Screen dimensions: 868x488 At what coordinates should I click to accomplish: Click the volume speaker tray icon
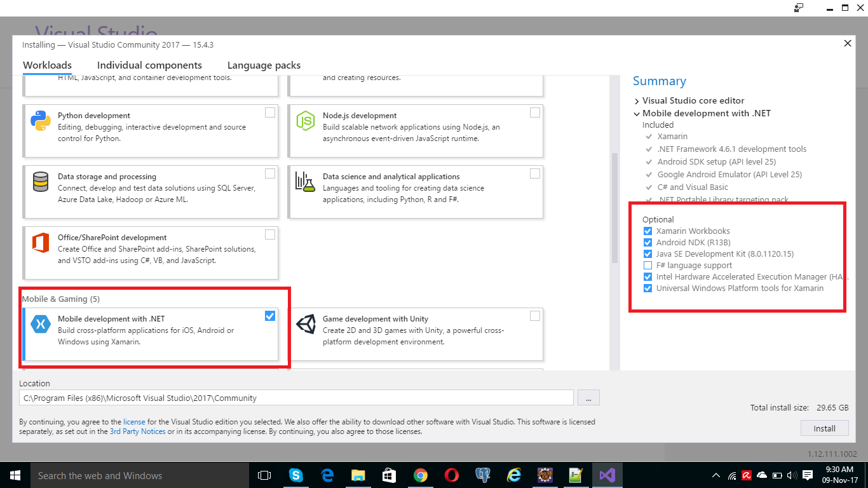(792, 475)
